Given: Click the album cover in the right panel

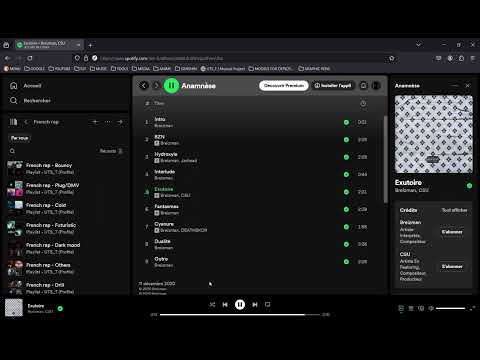Looking at the screenshot, I should (434, 134).
